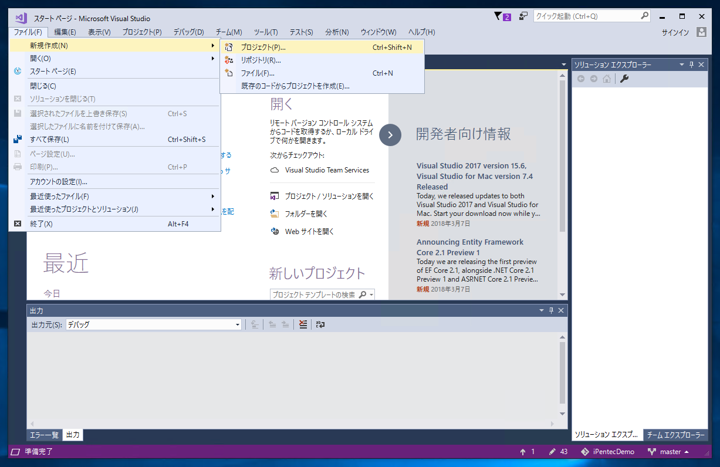Screen dimensions: 720x467
Task: Open properties wrench icon in Solution Explorer
Action: [x=624, y=79]
